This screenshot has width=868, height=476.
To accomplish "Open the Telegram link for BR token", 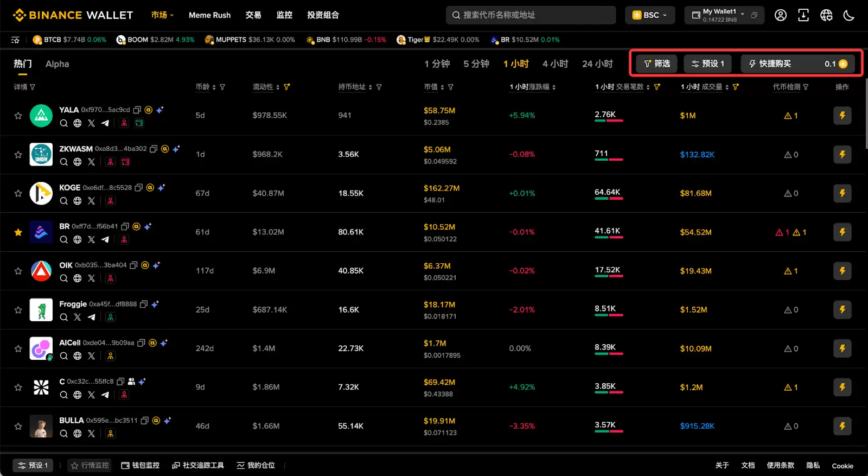I will point(105,239).
